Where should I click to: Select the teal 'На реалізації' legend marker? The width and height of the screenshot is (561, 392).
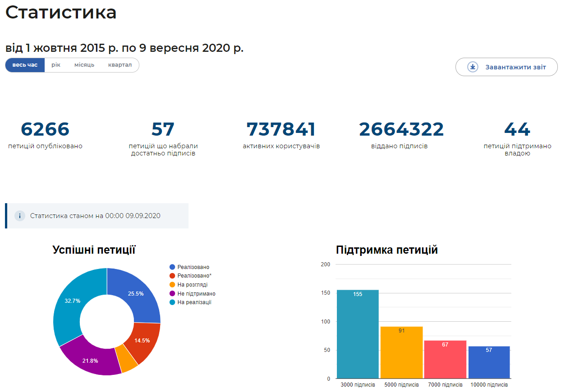coord(172,302)
